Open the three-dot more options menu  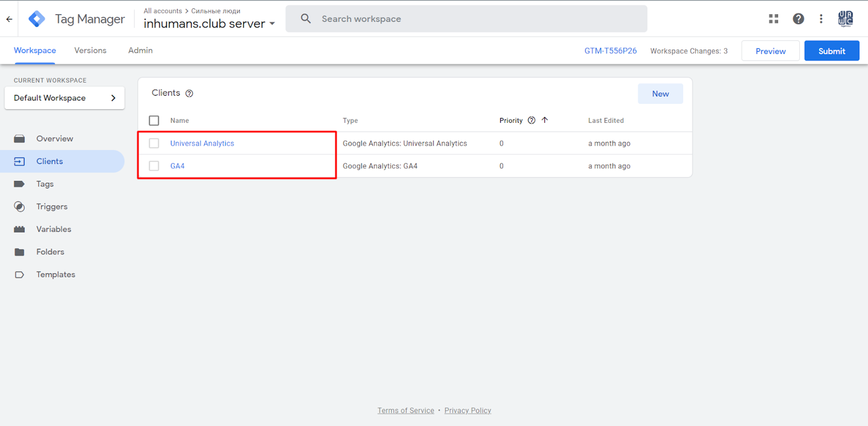[821, 19]
